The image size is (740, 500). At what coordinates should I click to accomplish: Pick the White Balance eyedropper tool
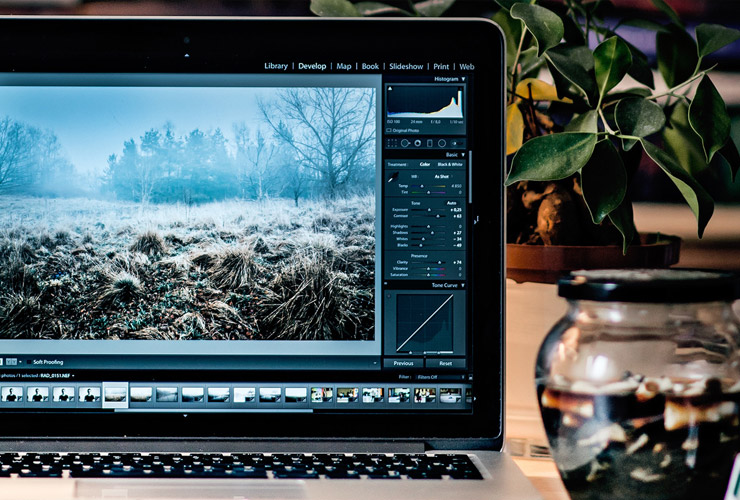click(393, 177)
